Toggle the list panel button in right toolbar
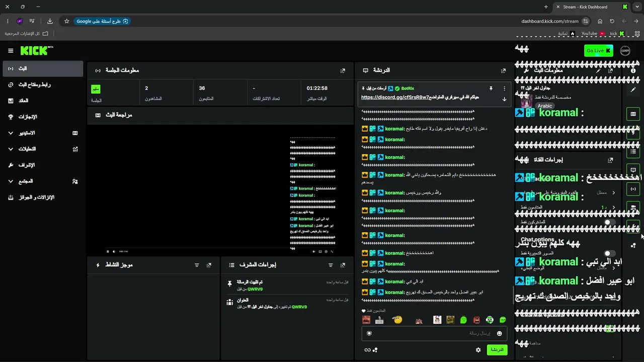The image size is (644, 362). 633,151
